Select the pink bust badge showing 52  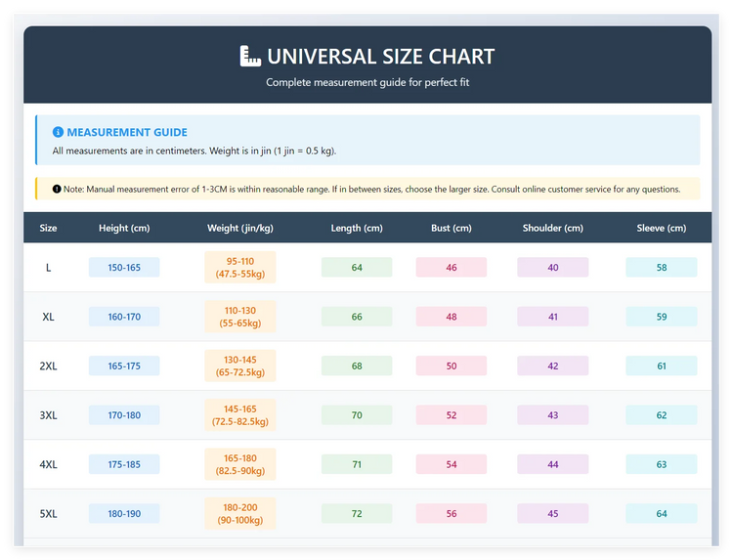tap(452, 415)
